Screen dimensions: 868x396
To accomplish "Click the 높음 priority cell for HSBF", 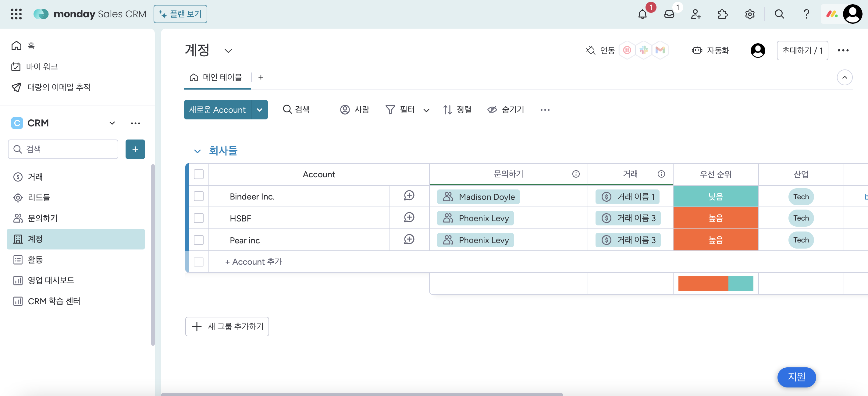I will coord(715,218).
